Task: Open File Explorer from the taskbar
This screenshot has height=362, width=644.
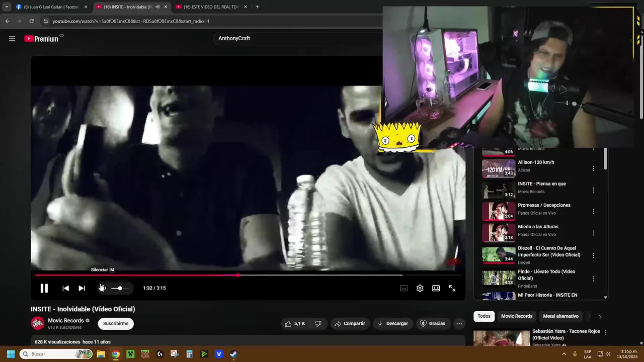Action: tap(101, 354)
